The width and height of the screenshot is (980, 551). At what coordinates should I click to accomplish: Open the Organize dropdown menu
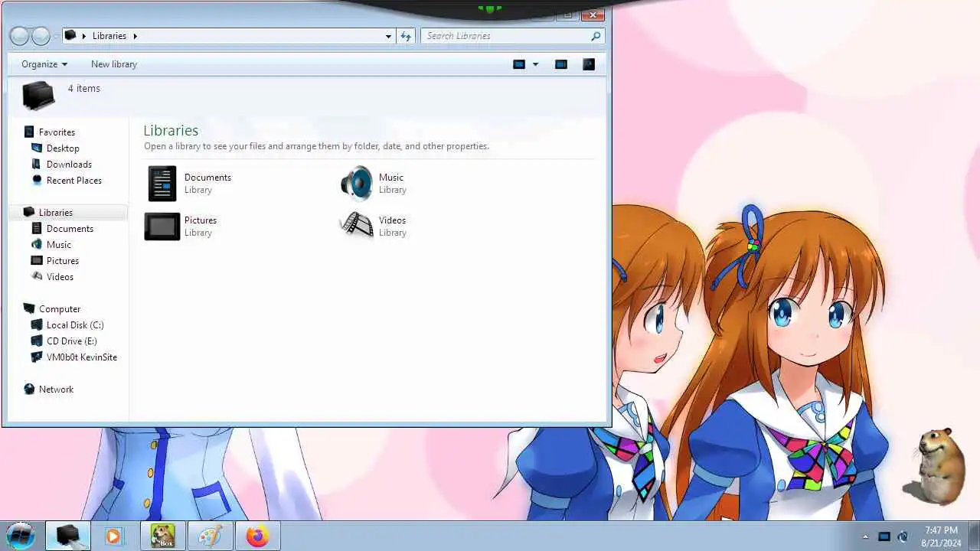point(44,64)
